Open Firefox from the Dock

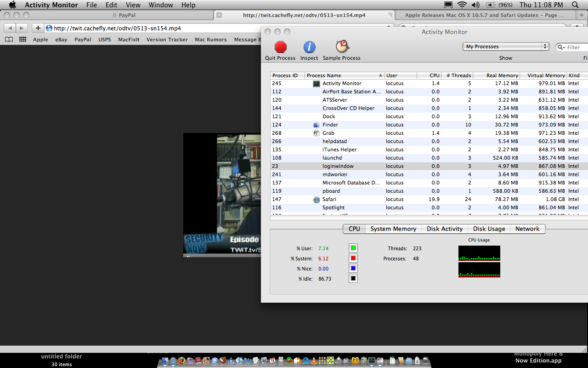coord(181,360)
